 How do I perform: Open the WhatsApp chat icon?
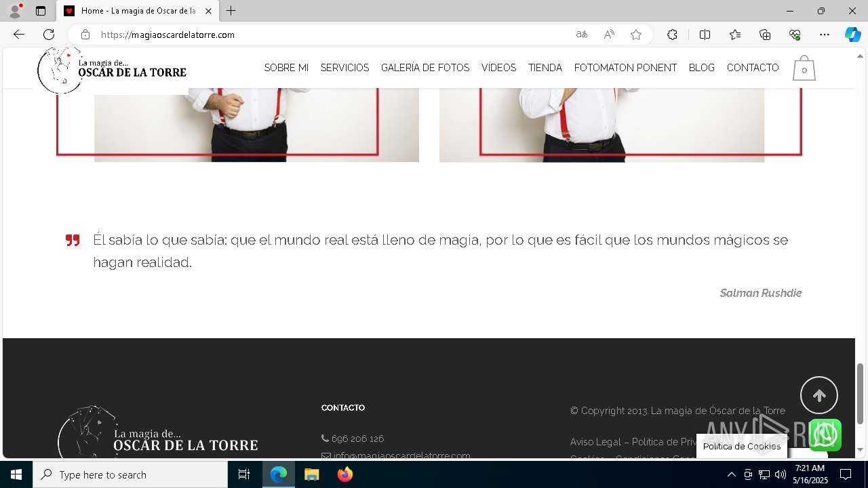[825, 434]
